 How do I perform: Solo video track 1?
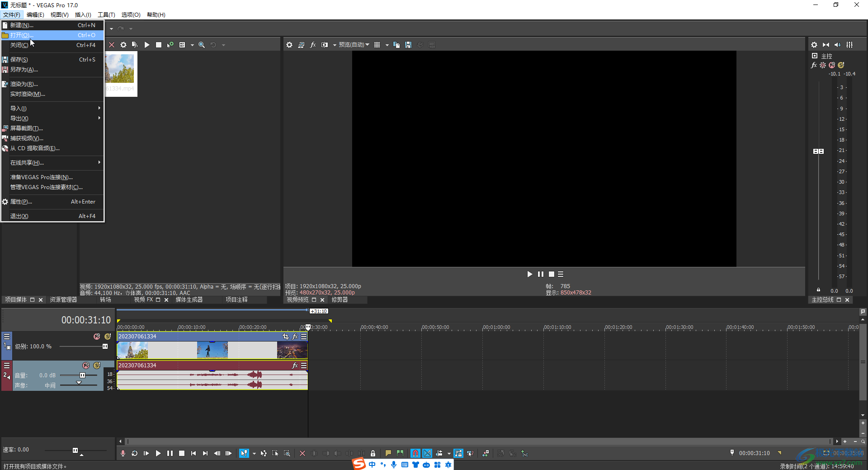coord(108,337)
